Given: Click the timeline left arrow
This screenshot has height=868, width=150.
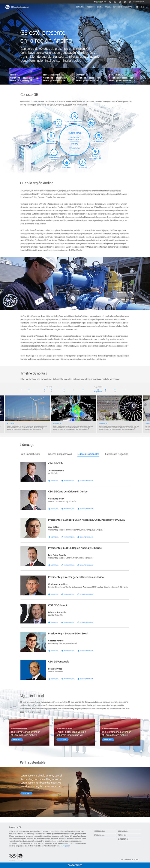Looking at the screenshot, I should click(x=22, y=390).
